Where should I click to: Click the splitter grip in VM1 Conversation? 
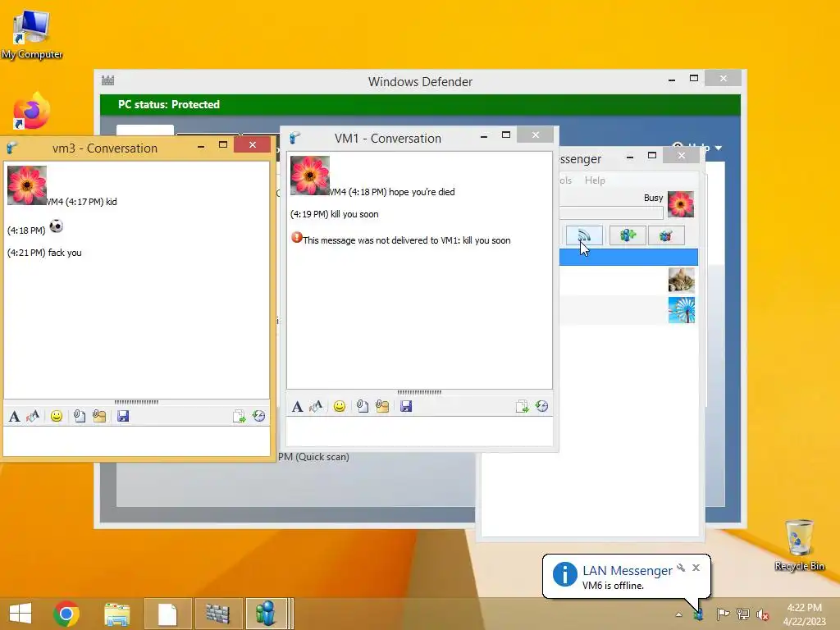(419, 392)
